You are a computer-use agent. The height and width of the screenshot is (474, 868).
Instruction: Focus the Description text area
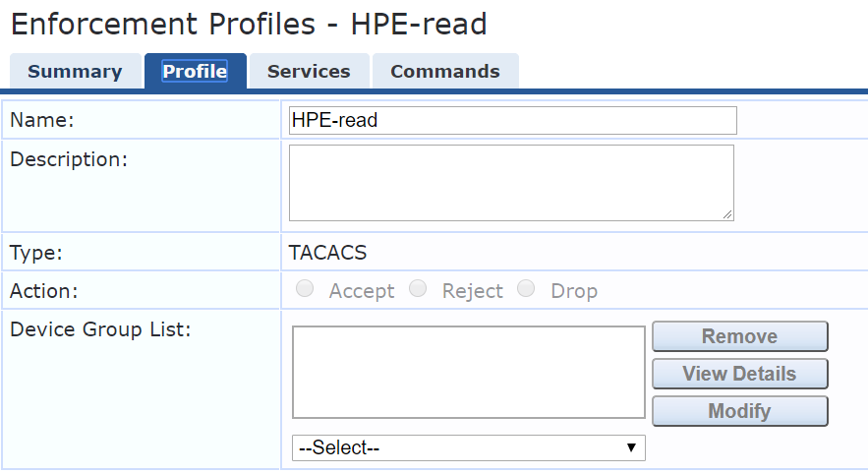(511, 183)
